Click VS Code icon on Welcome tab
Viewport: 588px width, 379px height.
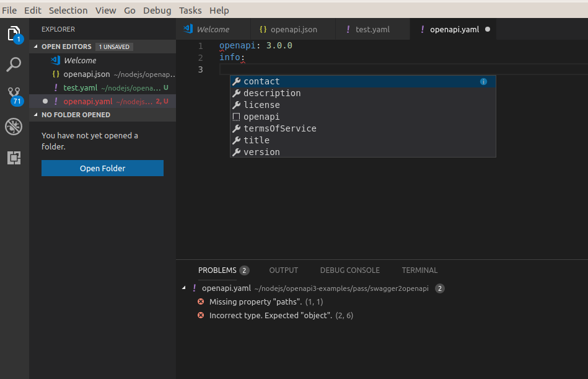tap(188, 29)
